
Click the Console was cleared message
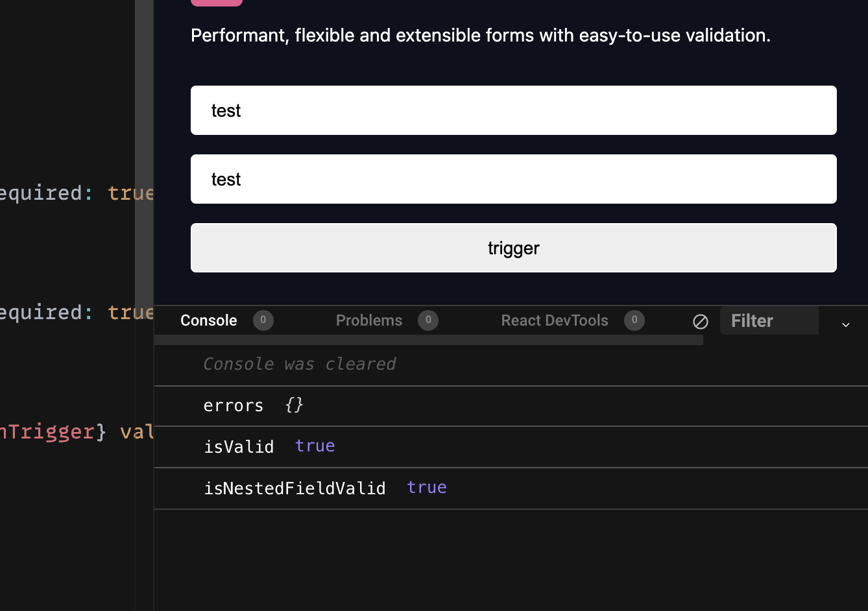(x=300, y=364)
